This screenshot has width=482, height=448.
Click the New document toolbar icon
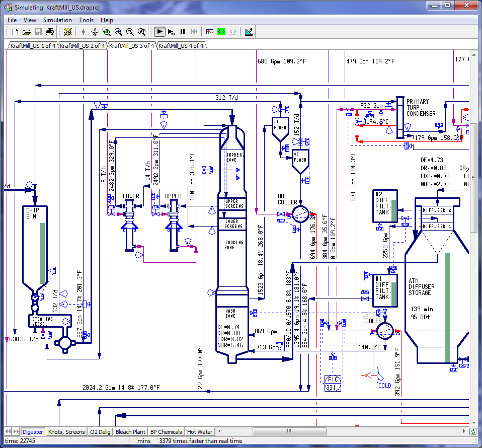[15, 32]
